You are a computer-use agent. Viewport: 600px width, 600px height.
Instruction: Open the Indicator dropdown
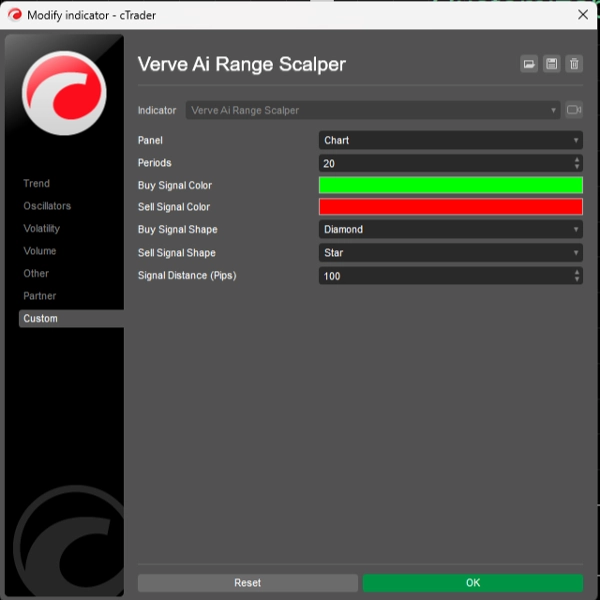click(x=373, y=110)
